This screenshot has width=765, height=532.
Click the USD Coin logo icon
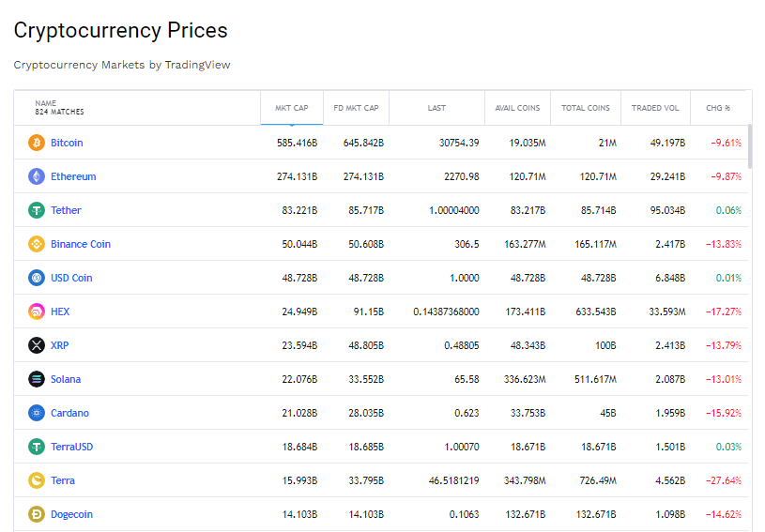(37, 278)
